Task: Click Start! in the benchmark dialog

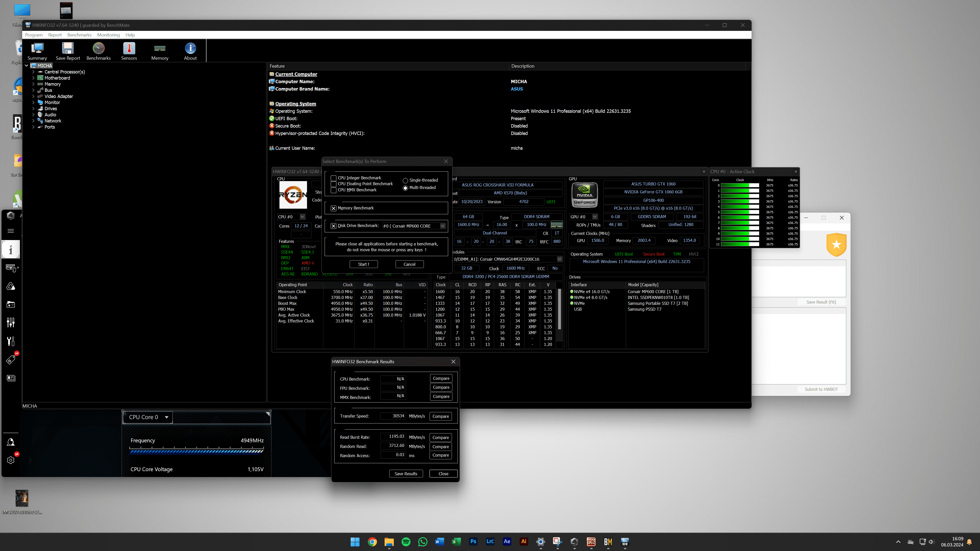Action: point(364,264)
